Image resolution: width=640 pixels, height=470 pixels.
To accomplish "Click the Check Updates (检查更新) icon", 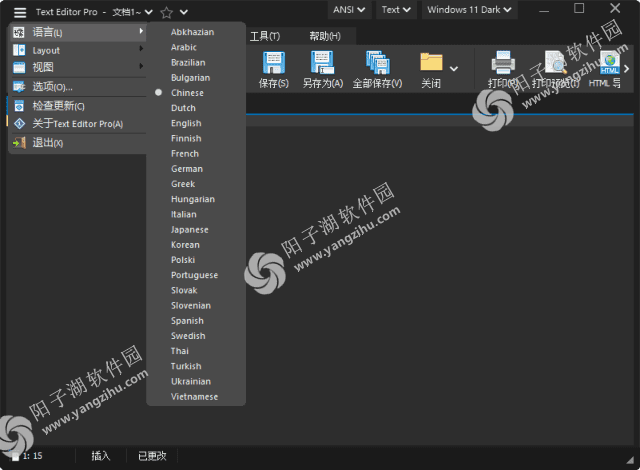I will tap(19, 106).
